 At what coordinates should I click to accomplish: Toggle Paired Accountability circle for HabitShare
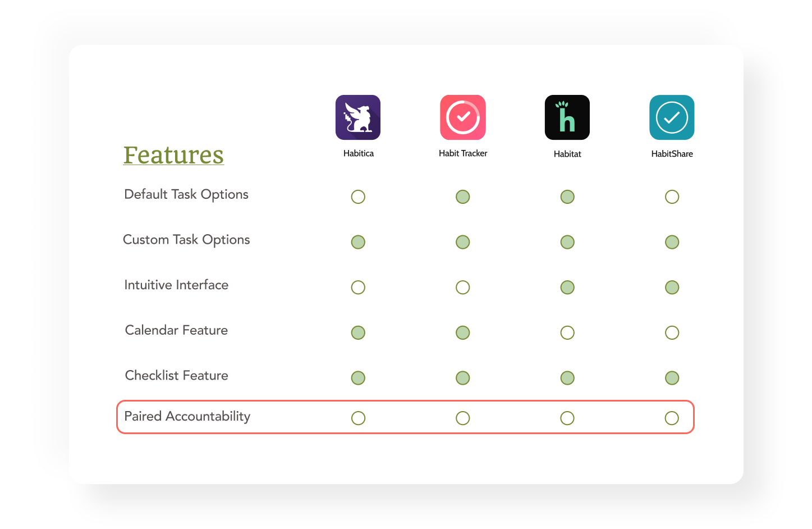pos(672,418)
